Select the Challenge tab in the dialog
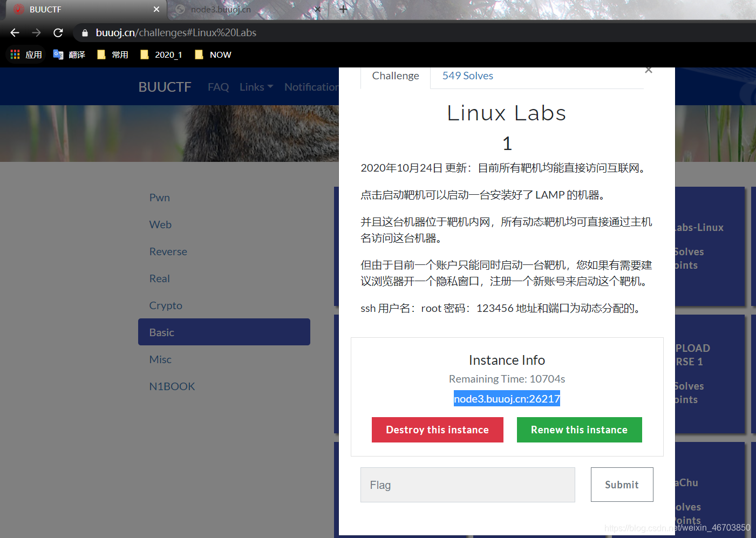Screen dimensions: 756x538 pyautogui.click(x=396, y=76)
